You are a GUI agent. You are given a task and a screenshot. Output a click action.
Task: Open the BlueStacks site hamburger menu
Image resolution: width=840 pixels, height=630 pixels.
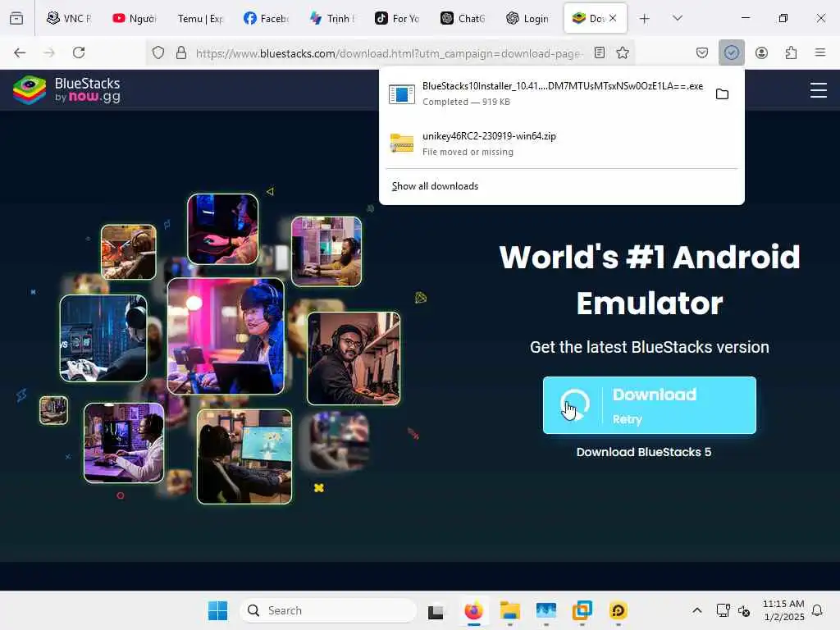(818, 90)
